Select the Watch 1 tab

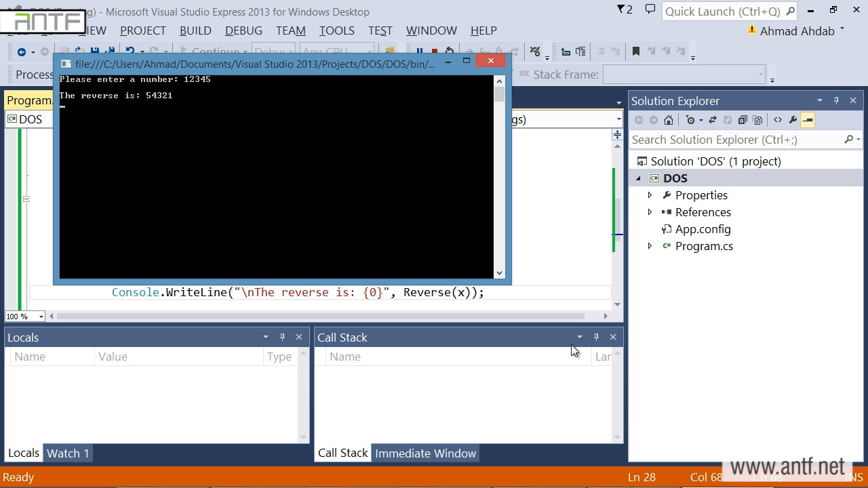[68, 453]
